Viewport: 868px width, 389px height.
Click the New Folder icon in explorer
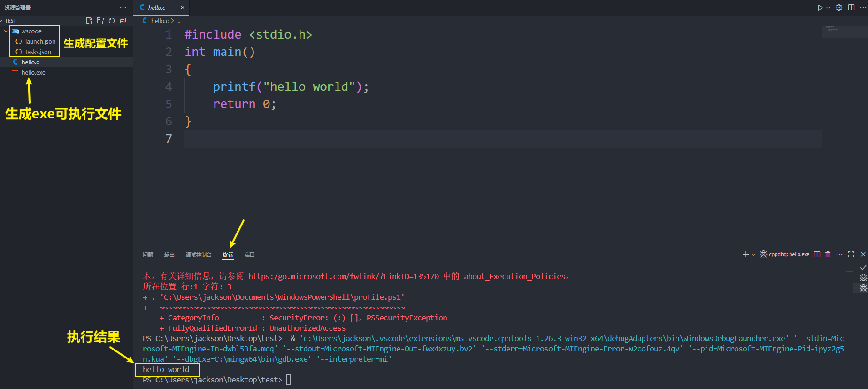click(x=100, y=21)
